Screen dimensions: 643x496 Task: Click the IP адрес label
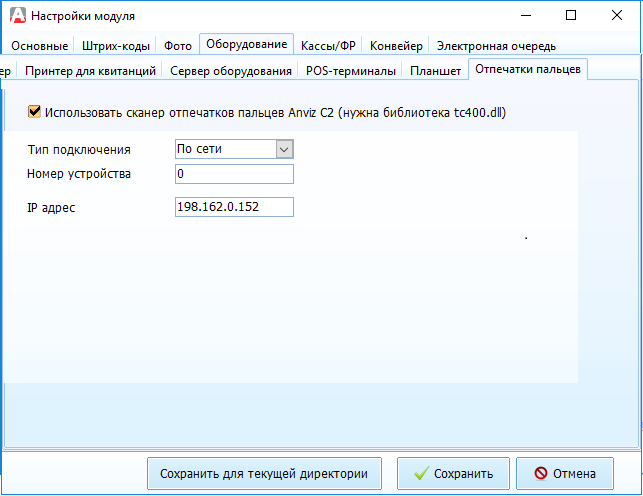coord(51,208)
